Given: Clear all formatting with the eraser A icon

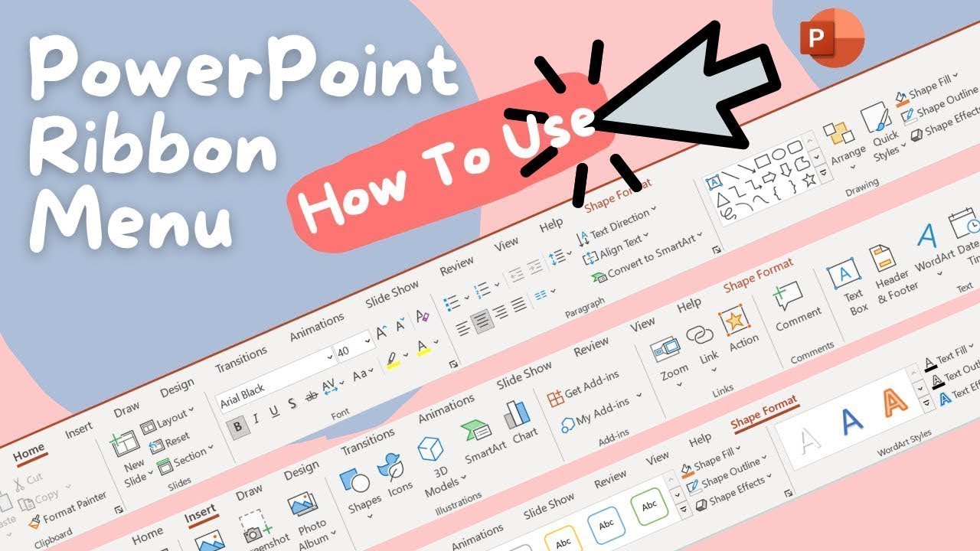Looking at the screenshot, I should 422,316.
